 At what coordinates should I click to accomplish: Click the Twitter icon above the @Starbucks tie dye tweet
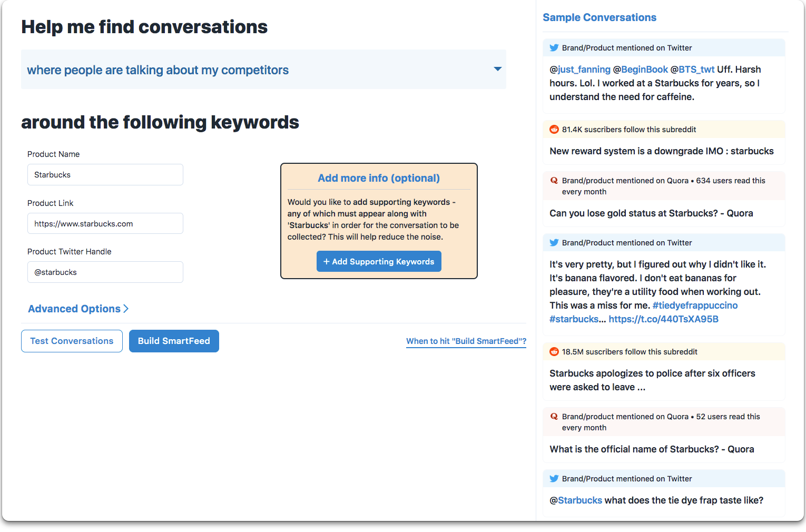pos(554,479)
